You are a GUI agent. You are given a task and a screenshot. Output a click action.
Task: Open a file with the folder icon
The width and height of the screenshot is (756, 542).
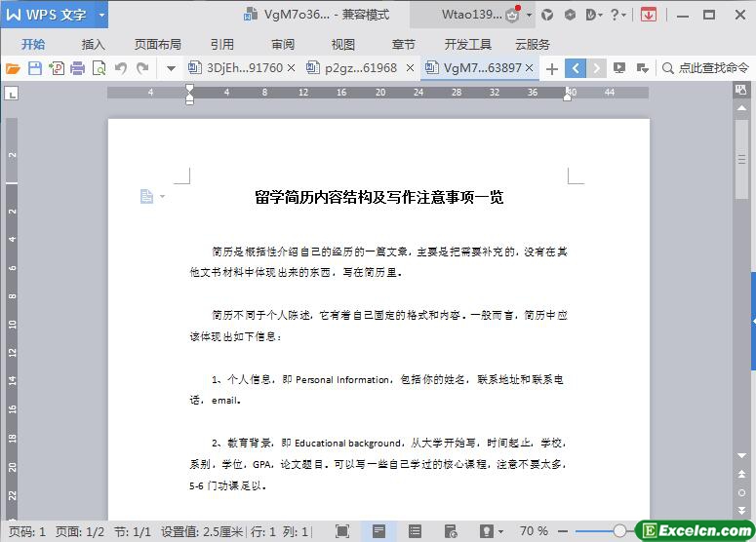point(13,68)
